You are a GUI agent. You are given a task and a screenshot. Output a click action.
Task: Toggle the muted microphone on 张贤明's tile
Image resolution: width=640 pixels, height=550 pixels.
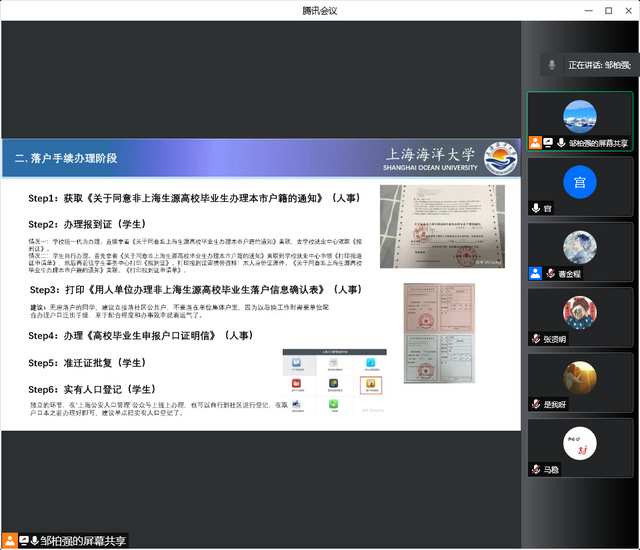pos(536,339)
